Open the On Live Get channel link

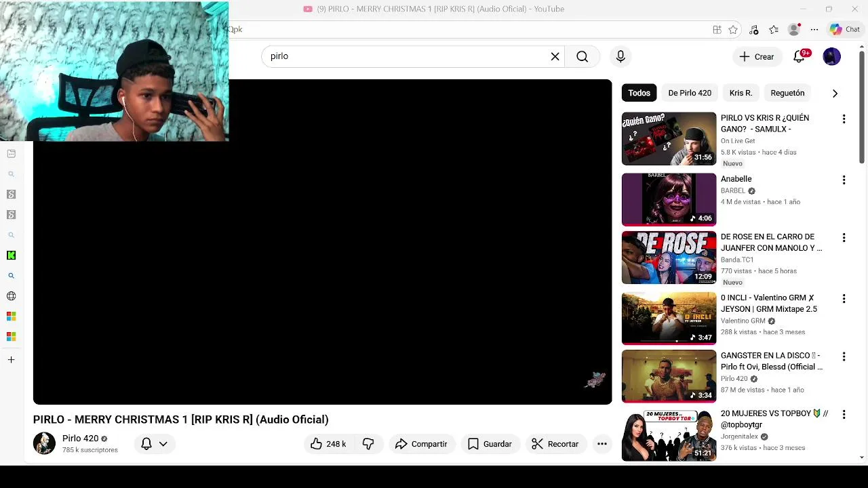(x=738, y=141)
